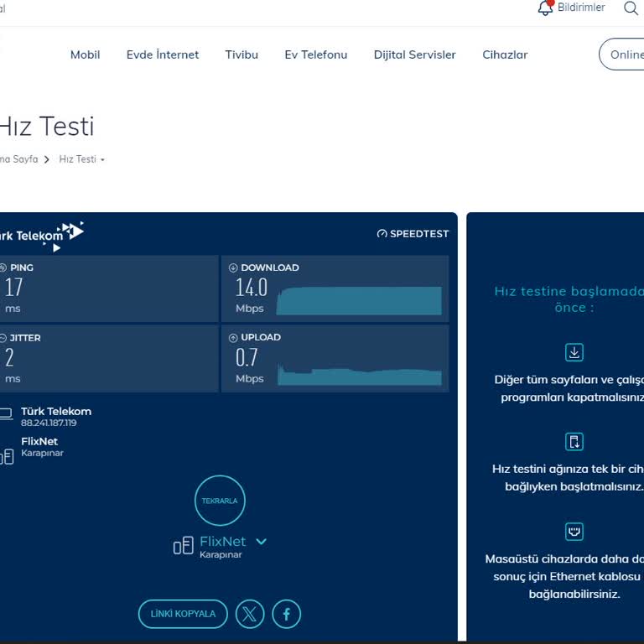Click the Karapınar text under FlixNet selector
Screen dimensions: 644x644
pyautogui.click(x=221, y=554)
